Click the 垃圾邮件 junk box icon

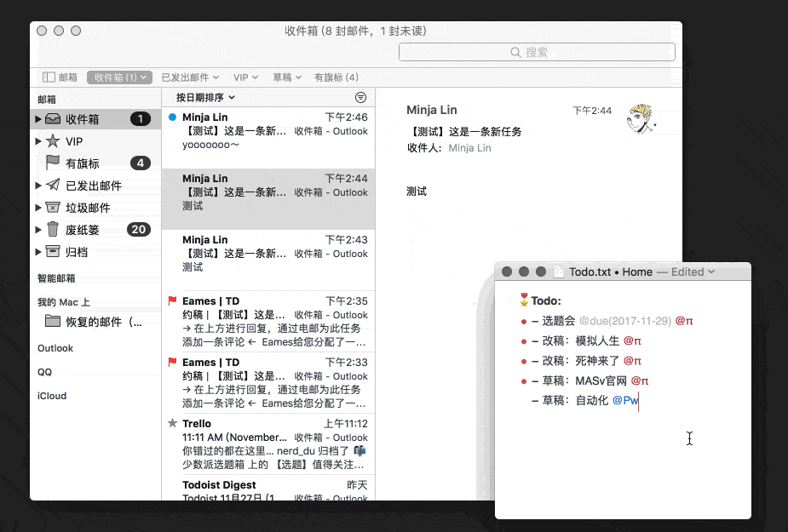tap(53, 208)
